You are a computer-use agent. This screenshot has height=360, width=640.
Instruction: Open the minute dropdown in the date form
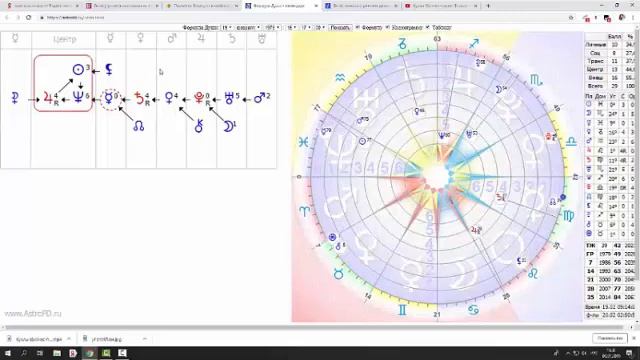pos(306,27)
